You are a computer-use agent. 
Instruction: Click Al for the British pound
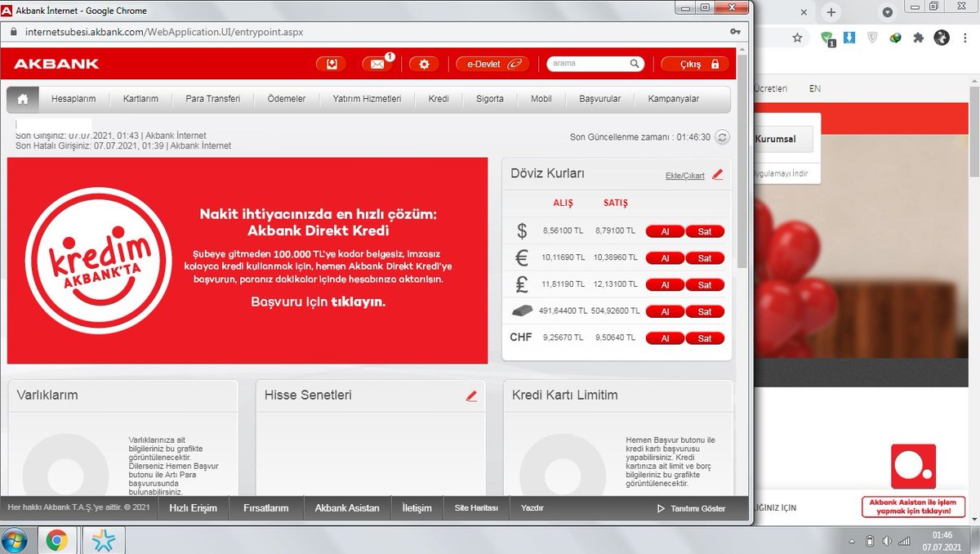tap(665, 285)
